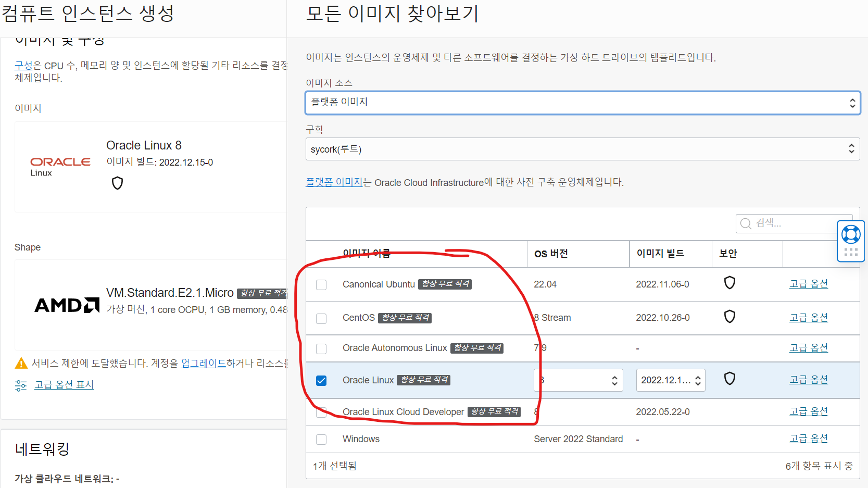Click the sliders icon beside advanced options

tap(21, 385)
